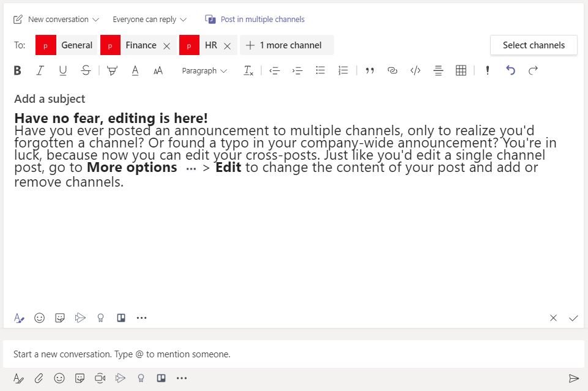Clear all formatting from text

[248, 70]
